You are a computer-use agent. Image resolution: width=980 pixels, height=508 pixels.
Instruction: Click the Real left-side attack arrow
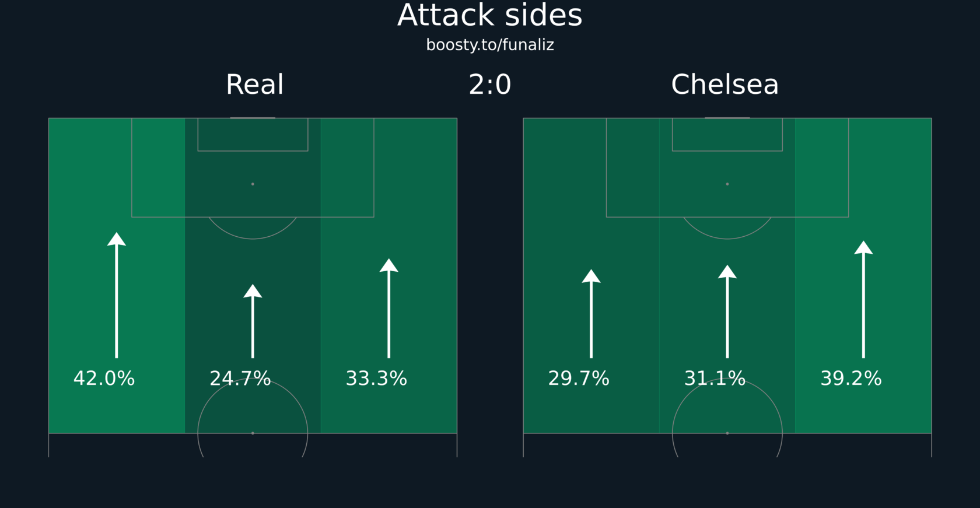pyautogui.click(x=117, y=295)
